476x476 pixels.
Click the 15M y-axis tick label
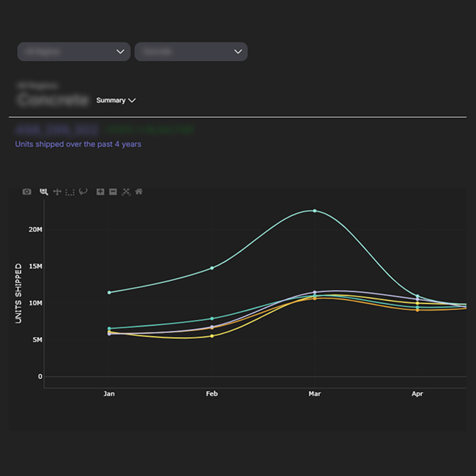coord(36,267)
